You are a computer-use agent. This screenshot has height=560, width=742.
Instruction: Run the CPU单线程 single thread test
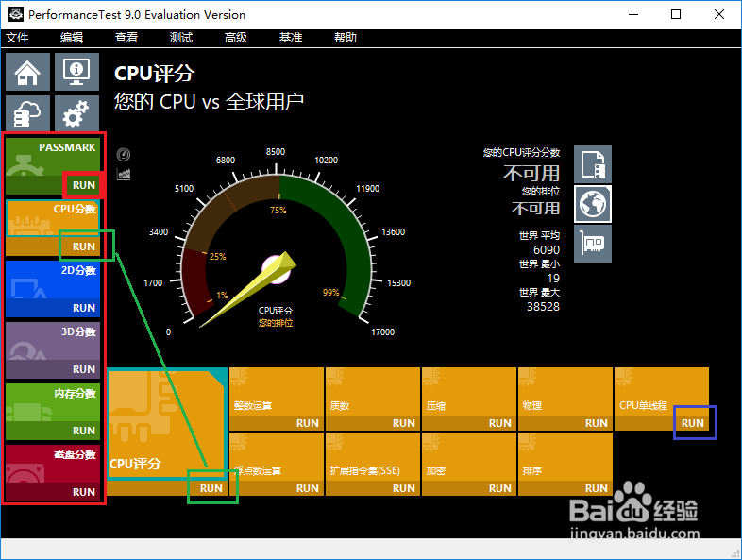click(692, 423)
